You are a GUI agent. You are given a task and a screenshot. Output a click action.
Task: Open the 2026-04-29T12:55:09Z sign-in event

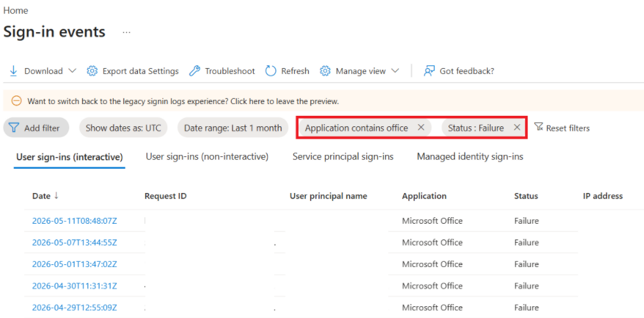click(x=75, y=308)
